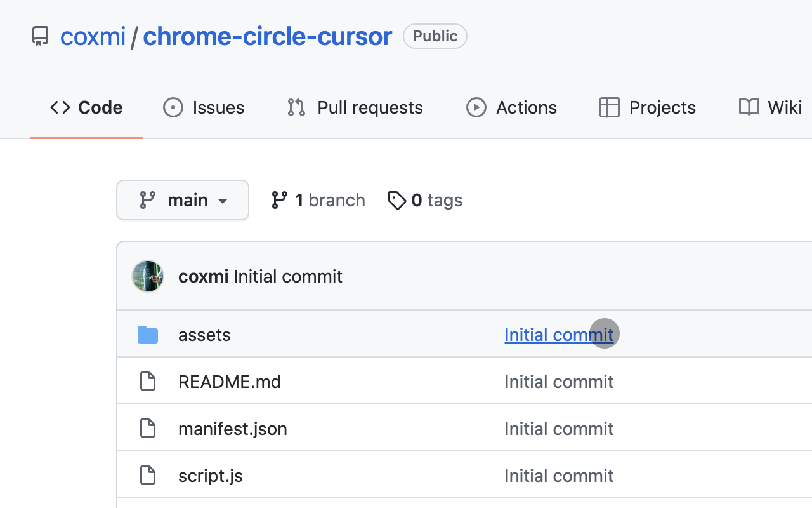Open the Wiki tab

[770, 107]
